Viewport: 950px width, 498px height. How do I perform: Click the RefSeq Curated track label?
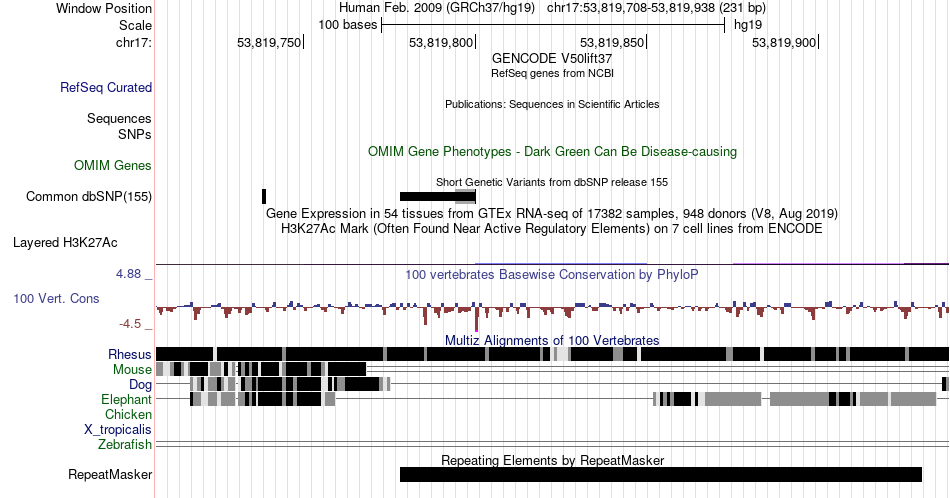(x=106, y=88)
